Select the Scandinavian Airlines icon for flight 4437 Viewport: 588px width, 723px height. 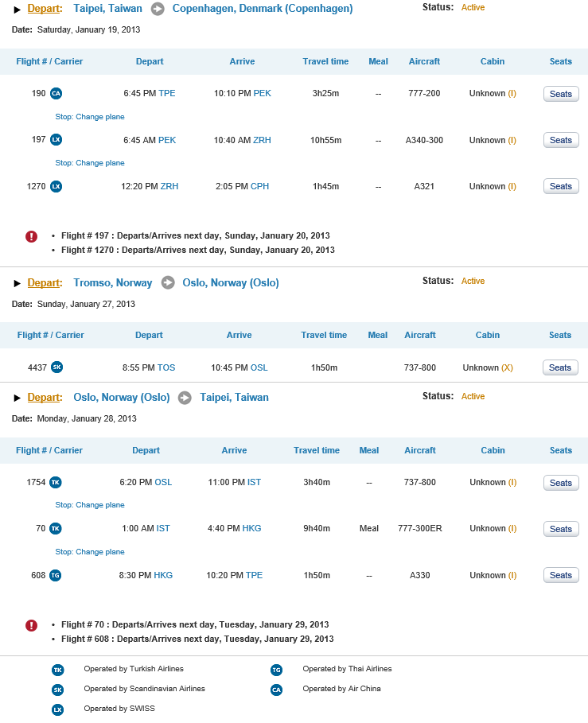click(x=55, y=367)
